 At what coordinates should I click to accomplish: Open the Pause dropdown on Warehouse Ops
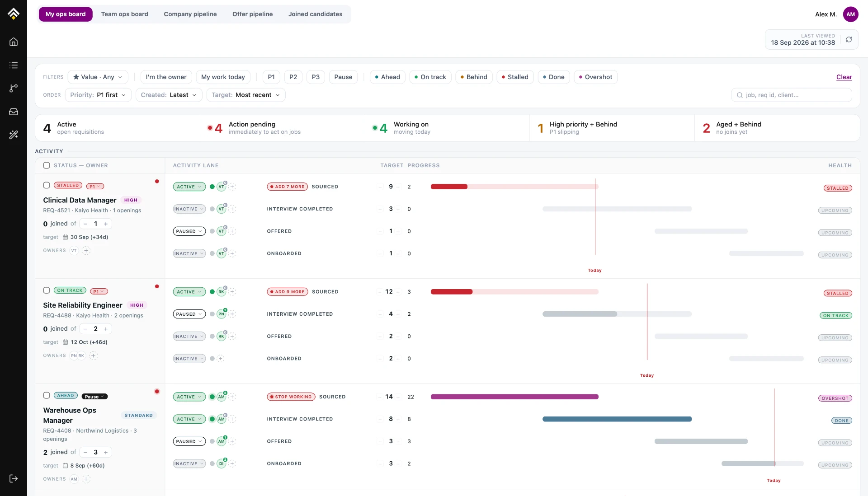[x=94, y=397]
